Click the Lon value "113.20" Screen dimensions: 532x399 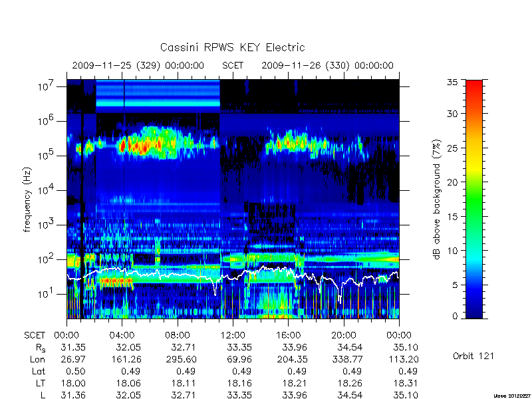point(404,359)
